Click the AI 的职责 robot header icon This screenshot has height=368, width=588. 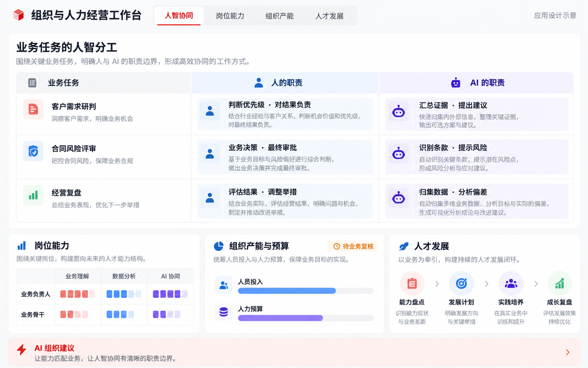[456, 83]
